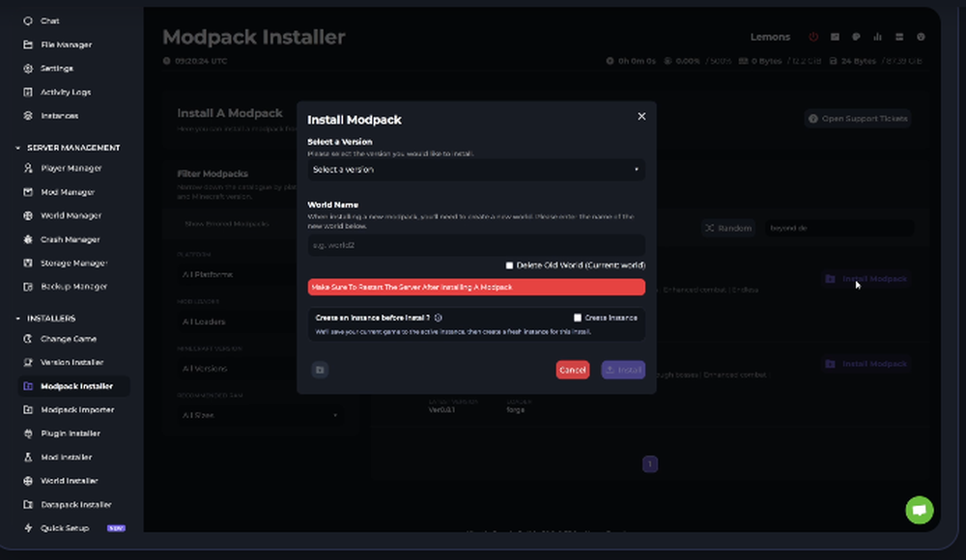Switch to the Activity Logs page
This screenshot has width=966, height=560.
pos(62,92)
